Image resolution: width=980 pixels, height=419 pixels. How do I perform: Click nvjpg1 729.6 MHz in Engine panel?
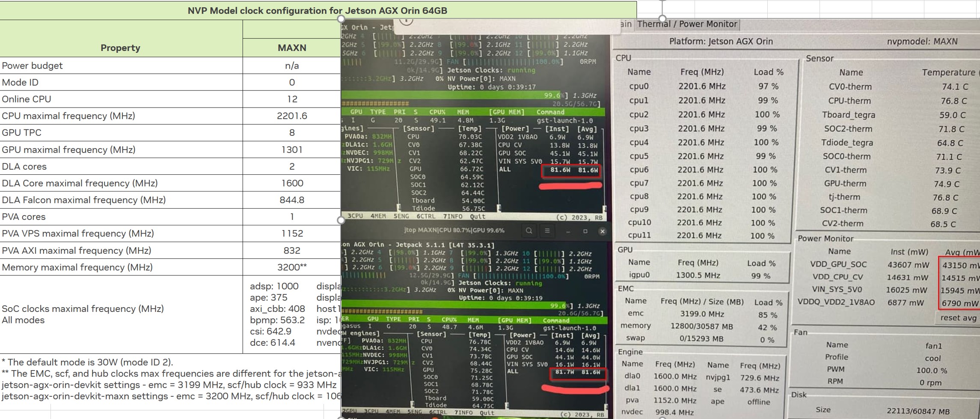743,377
